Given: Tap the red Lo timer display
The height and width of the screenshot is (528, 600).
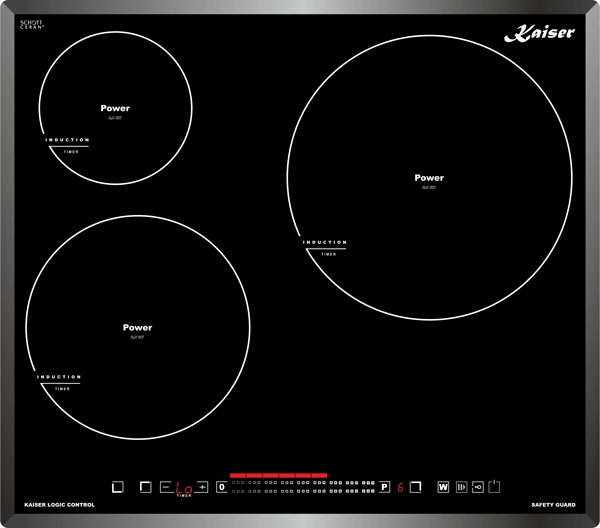Looking at the screenshot, I should (183, 487).
